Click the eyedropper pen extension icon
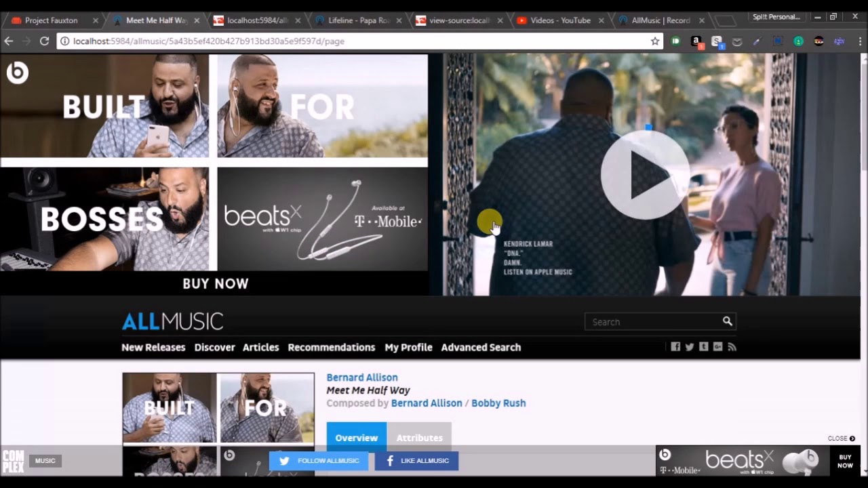Screen dimensions: 868x488 pyautogui.click(x=757, y=41)
